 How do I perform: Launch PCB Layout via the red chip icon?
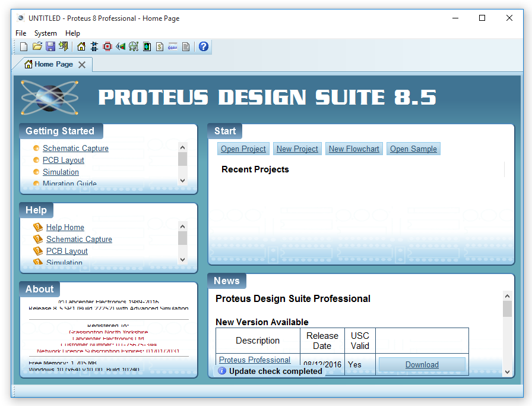107,46
